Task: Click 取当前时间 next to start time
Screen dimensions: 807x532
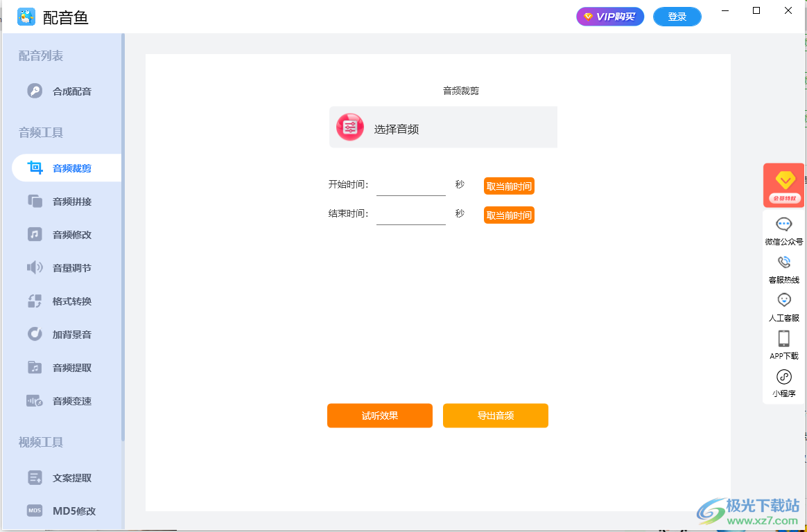Action: click(x=509, y=185)
